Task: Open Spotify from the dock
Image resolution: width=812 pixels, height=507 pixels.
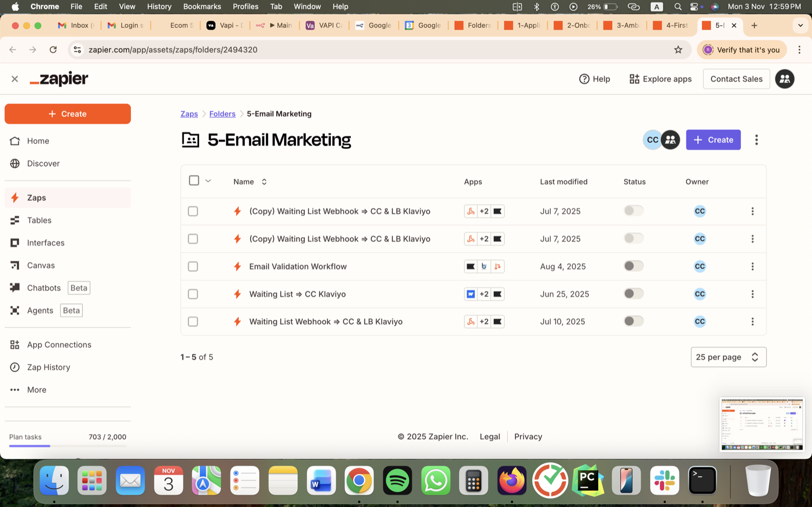Action: point(397,480)
